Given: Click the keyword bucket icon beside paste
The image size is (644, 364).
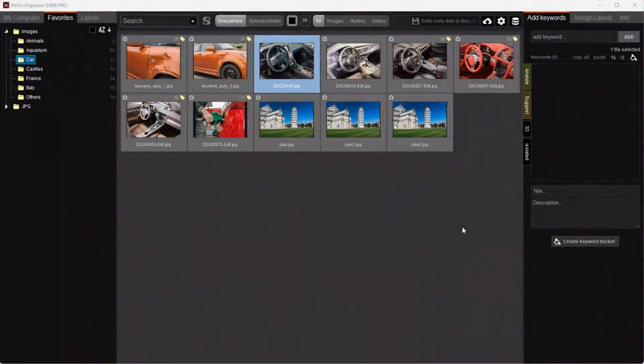Looking at the screenshot, I should [x=633, y=57].
